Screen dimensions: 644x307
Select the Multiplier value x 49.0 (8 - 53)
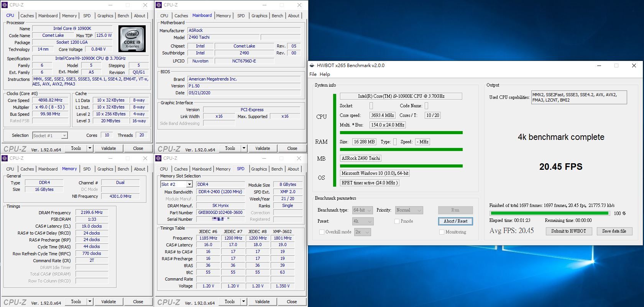(50, 107)
